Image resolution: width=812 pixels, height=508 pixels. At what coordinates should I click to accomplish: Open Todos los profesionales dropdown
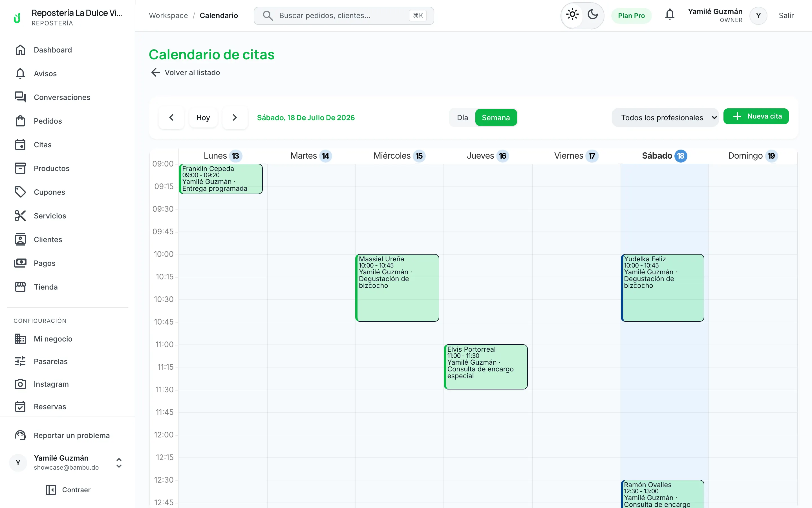pos(665,118)
